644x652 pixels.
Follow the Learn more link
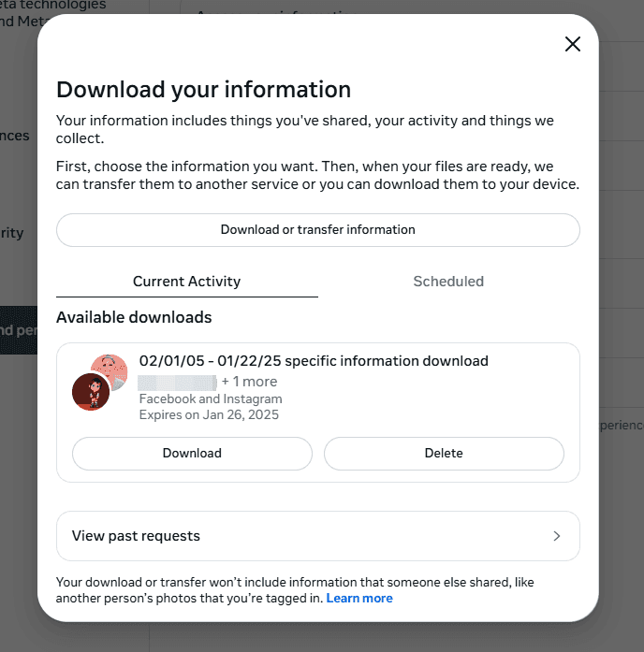(x=359, y=598)
